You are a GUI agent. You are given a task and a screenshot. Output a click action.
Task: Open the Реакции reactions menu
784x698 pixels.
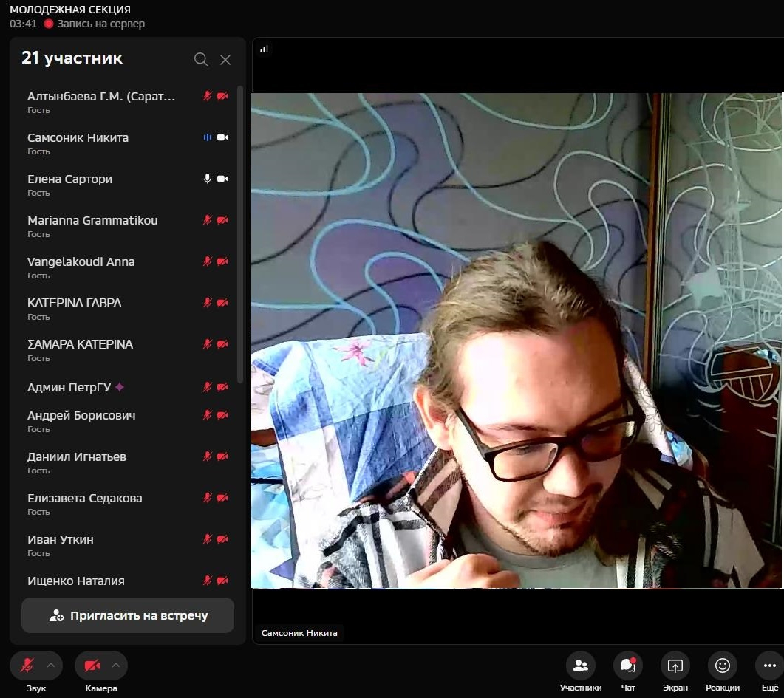pos(723,666)
